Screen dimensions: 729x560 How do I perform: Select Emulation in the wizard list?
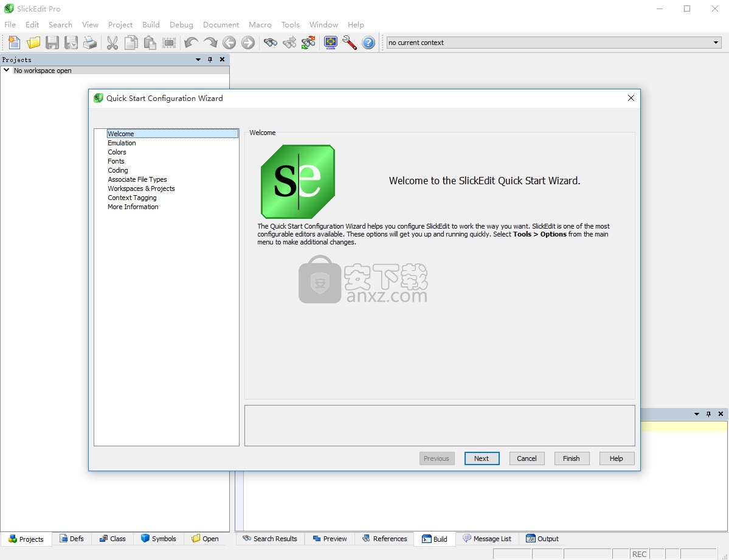pos(122,143)
